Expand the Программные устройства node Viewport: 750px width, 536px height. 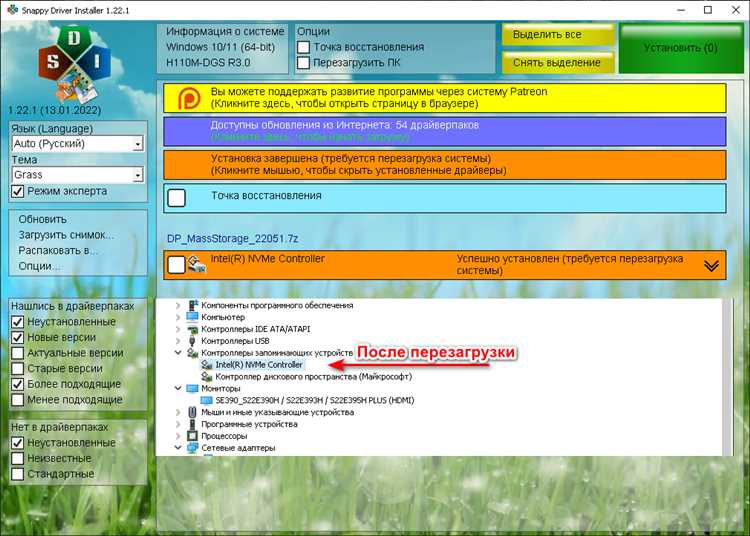pyautogui.click(x=178, y=424)
